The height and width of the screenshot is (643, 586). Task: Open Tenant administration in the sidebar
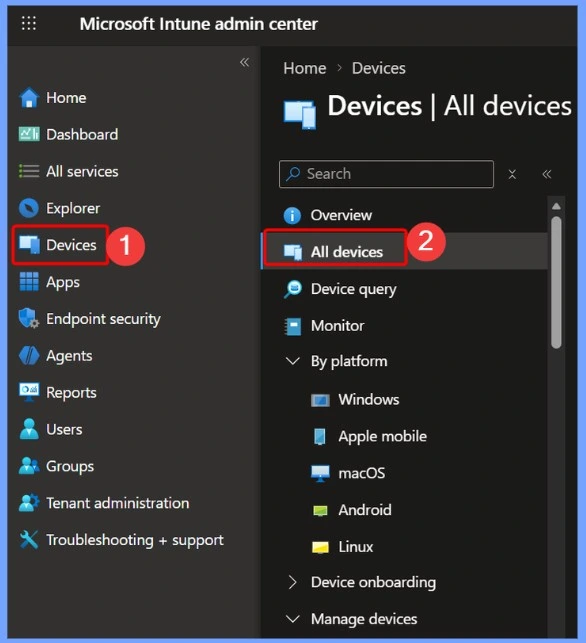pyautogui.click(x=118, y=503)
